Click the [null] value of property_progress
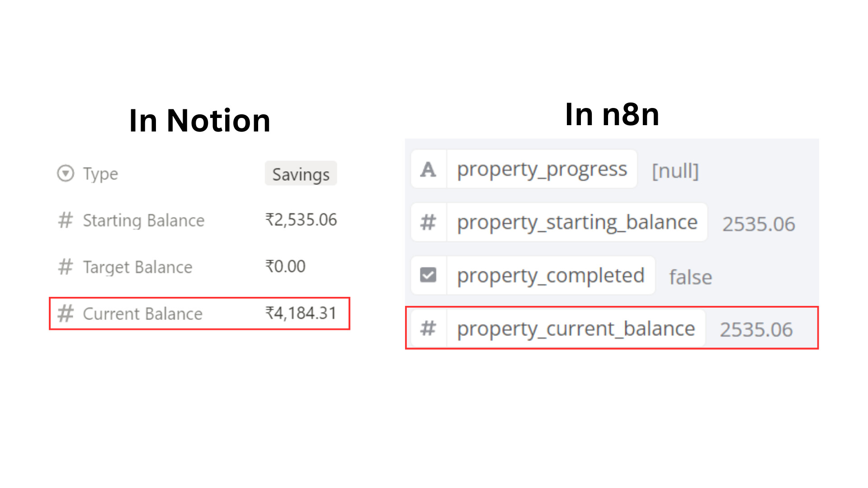The image size is (868, 488). [675, 171]
